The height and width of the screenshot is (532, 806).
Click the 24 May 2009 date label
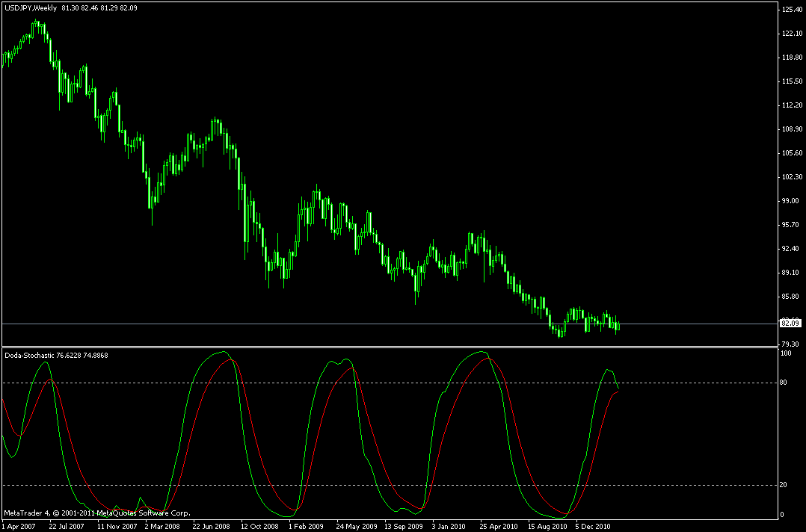click(x=356, y=526)
